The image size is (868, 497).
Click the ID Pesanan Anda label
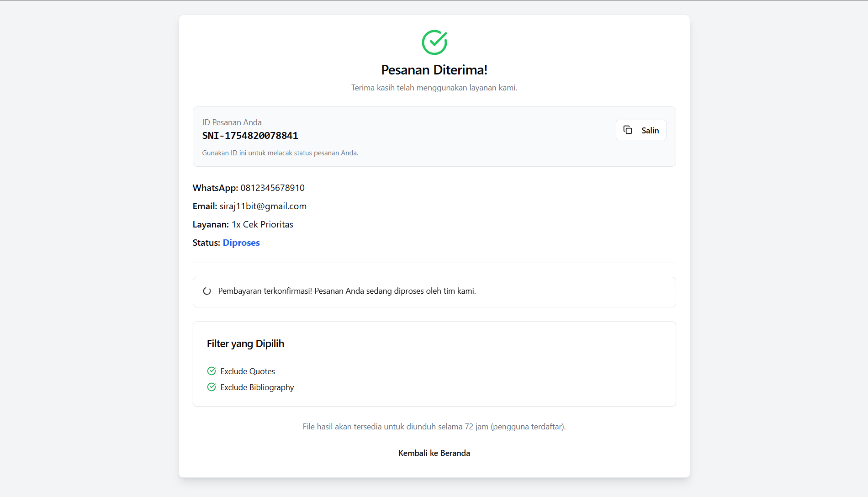point(232,122)
